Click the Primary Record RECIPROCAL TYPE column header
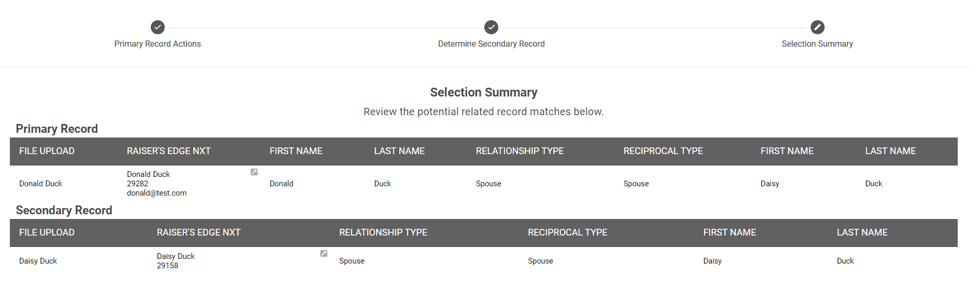This screenshot has height=289, width=980. tap(663, 151)
